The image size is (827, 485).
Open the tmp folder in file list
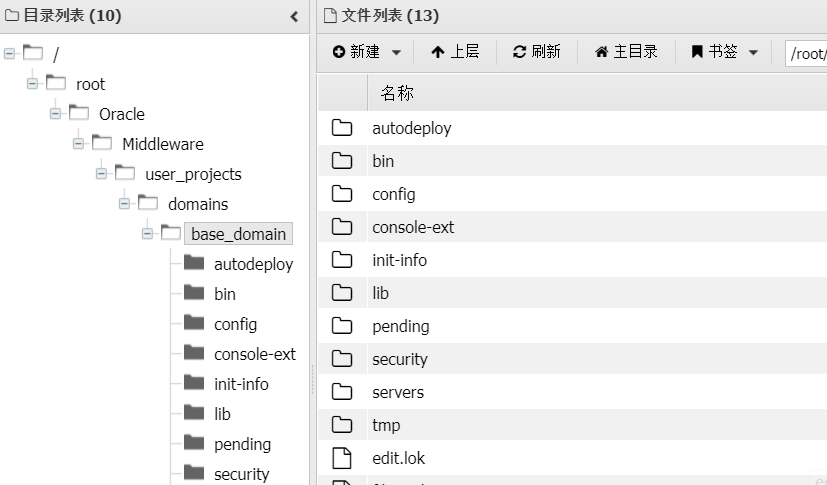click(386, 425)
